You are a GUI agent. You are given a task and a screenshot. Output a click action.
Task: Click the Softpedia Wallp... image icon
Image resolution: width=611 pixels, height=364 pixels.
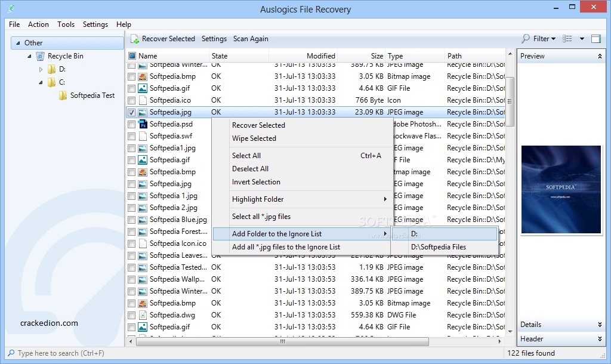point(143,279)
